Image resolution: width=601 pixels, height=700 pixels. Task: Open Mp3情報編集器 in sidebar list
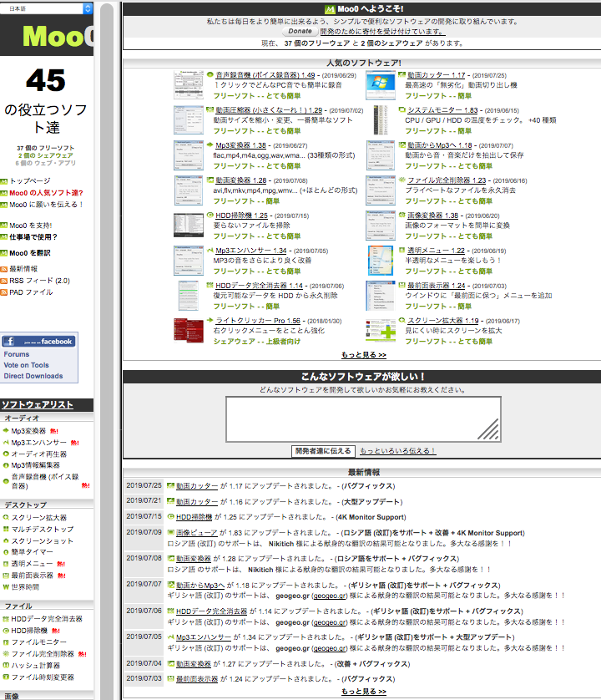point(35,465)
